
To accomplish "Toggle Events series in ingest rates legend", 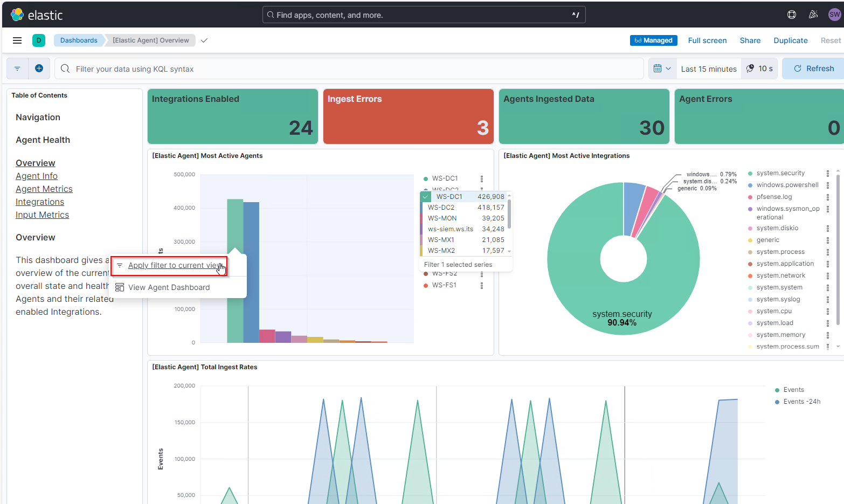I will [x=793, y=390].
